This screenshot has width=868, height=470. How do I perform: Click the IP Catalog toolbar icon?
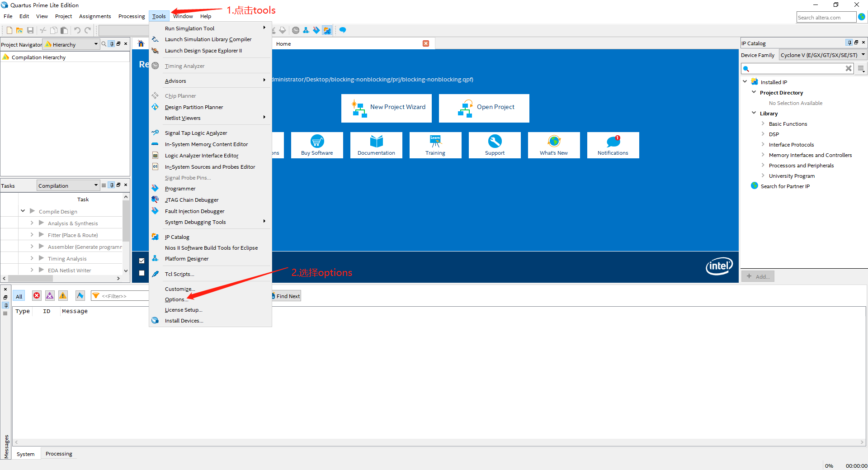[x=327, y=30]
